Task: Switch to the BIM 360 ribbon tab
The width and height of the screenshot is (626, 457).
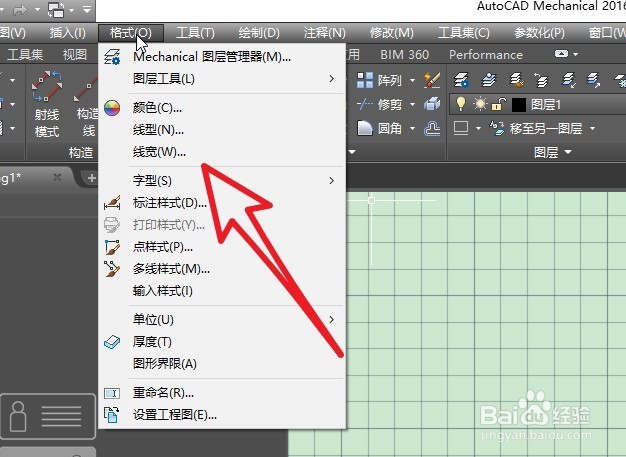Action: (x=404, y=55)
